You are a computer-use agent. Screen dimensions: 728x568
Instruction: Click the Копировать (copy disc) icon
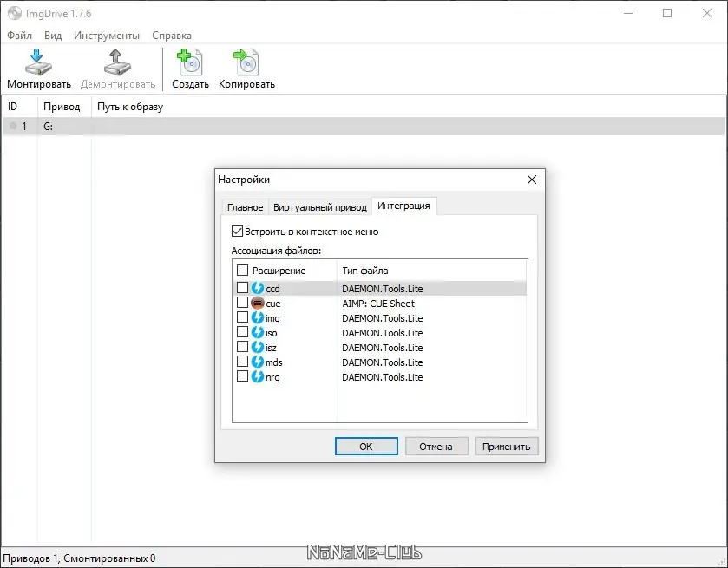[x=246, y=62]
